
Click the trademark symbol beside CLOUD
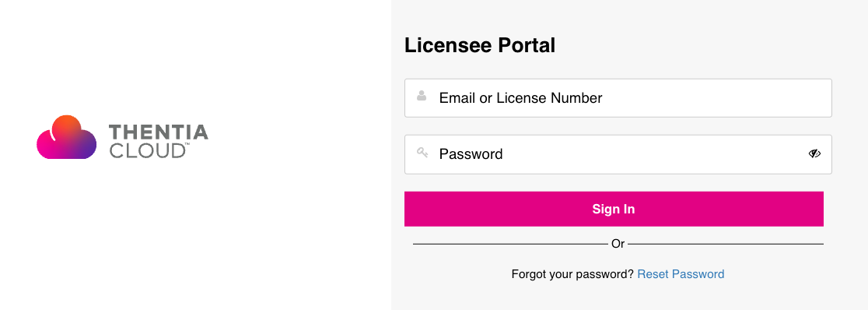coord(187,145)
